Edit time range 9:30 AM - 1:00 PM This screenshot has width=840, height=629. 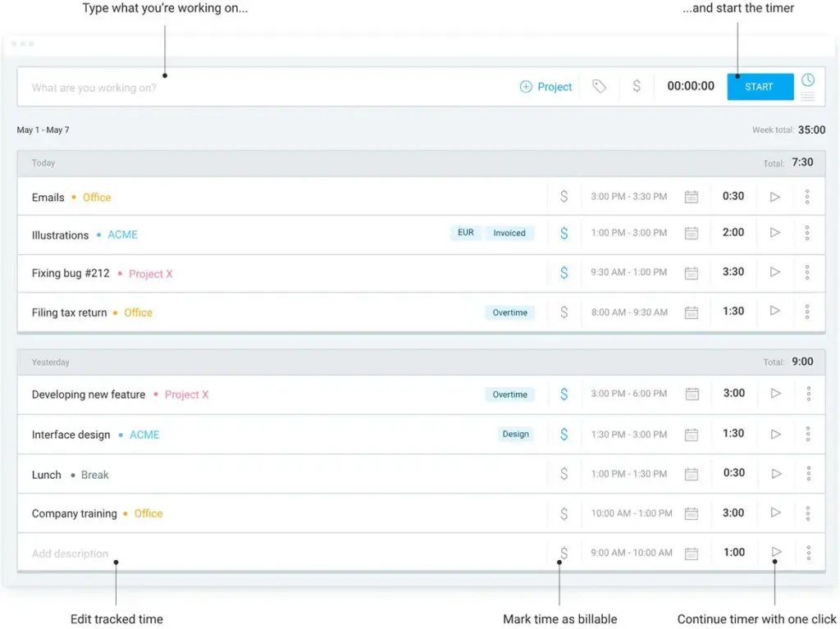[x=629, y=272]
